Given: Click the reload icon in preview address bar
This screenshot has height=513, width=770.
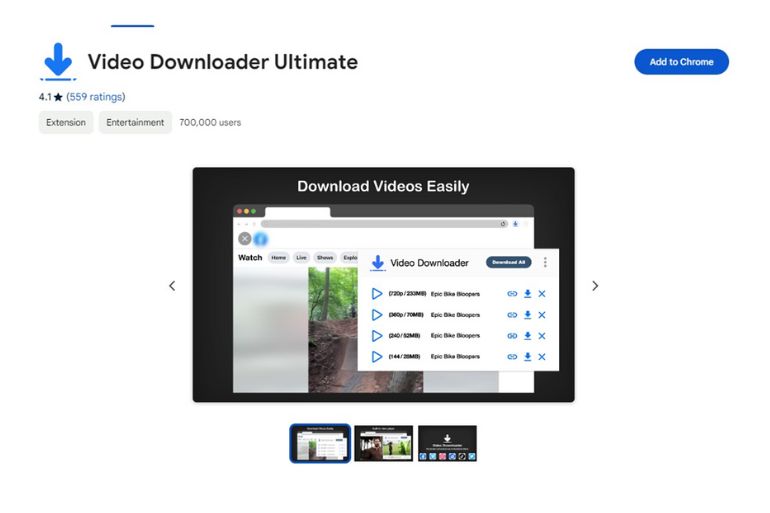Looking at the screenshot, I should click(503, 224).
